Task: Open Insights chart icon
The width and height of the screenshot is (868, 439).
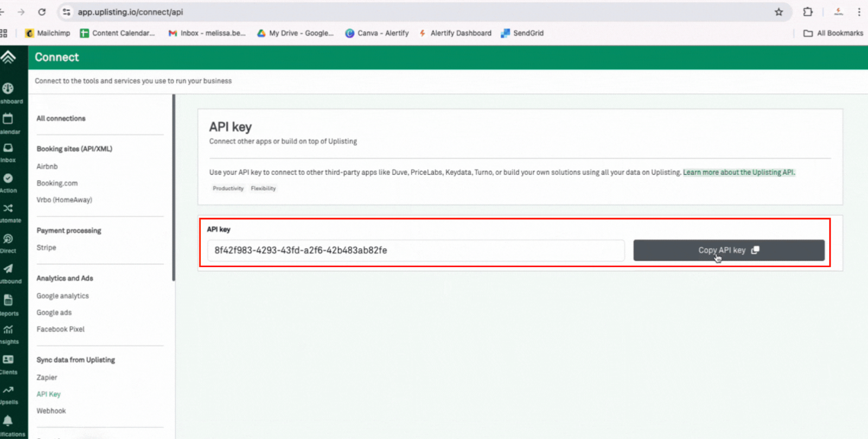Action: [x=8, y=330]
